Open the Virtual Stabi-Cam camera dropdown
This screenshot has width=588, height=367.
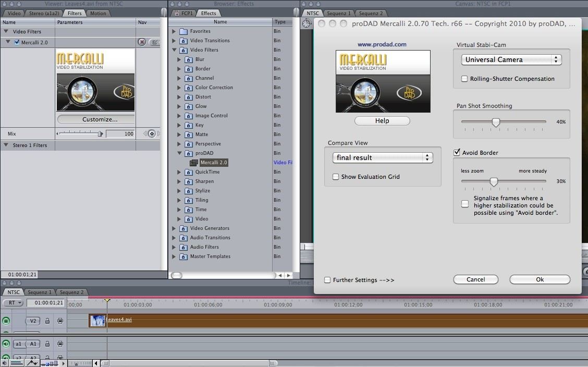tap(511, 59)
